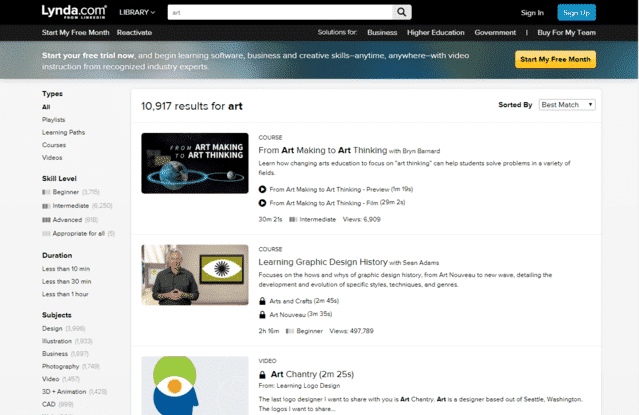Click Intermediate skill level bars icon in sidebar
This screenshot has width=639, height=415.
(46, 206)
